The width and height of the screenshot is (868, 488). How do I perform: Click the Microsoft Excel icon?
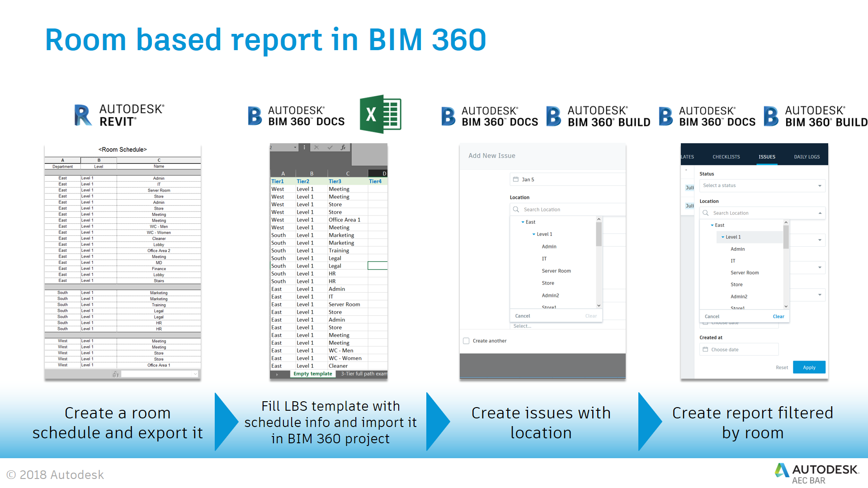[381, 114]
